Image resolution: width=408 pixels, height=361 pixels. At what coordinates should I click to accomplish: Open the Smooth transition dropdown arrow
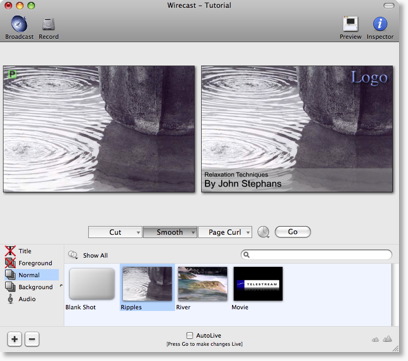tap(193, 232)
